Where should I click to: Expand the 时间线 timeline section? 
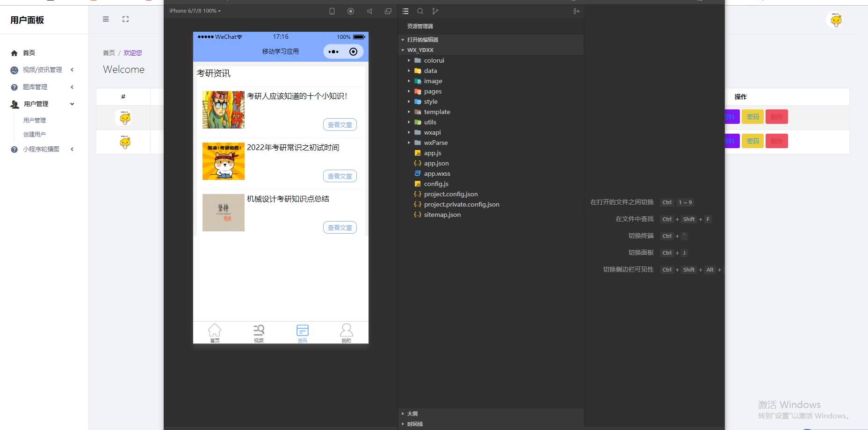491,424
